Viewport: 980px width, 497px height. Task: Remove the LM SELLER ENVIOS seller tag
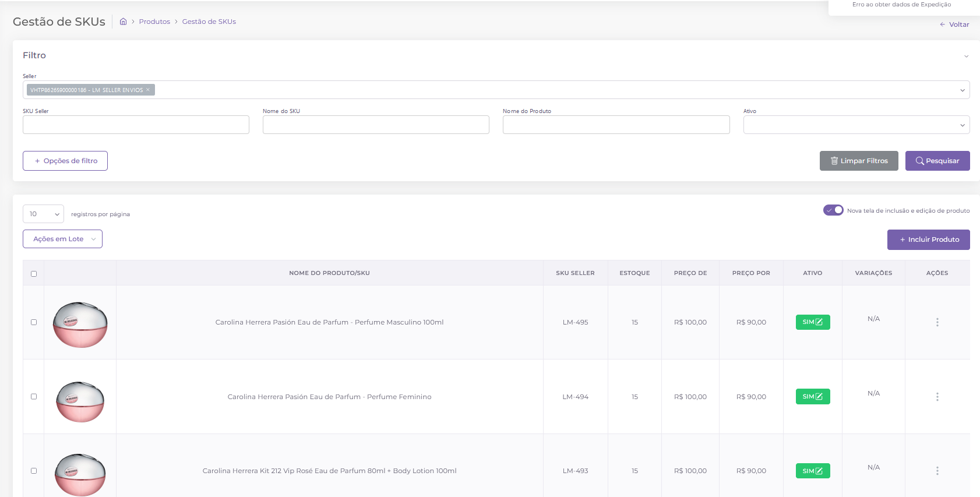point(148,90)
